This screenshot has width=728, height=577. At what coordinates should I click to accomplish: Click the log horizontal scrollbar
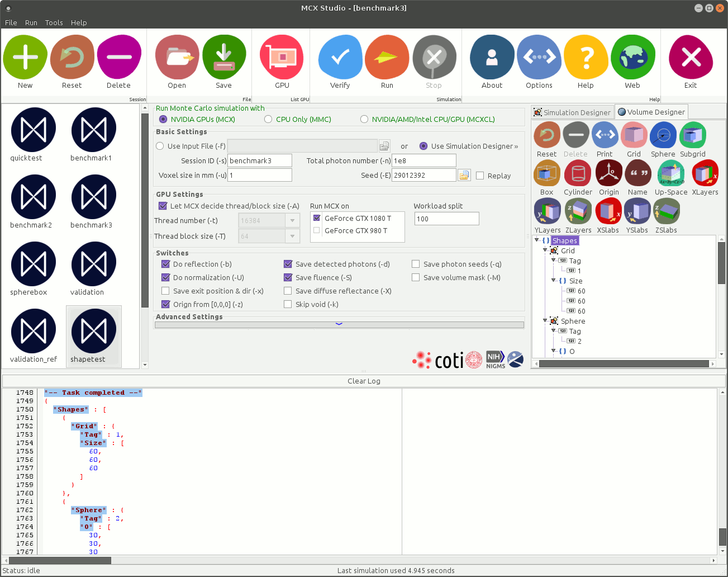point(358,560)
